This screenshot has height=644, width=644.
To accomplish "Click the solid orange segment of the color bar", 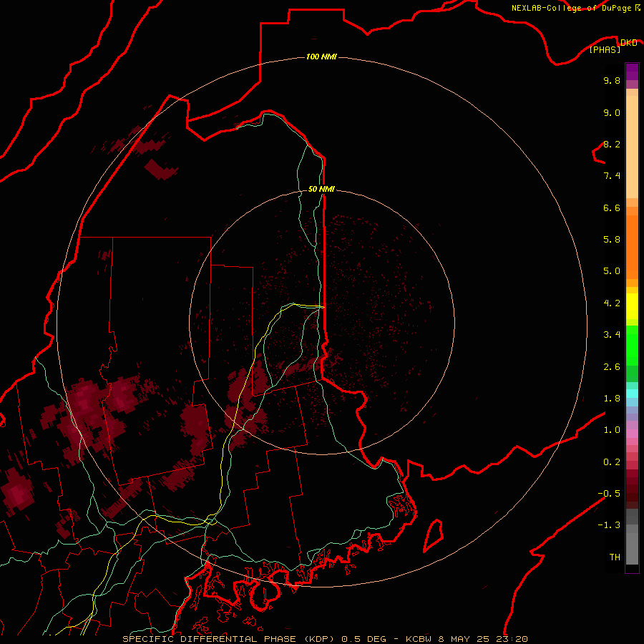I will pos(632,247).
